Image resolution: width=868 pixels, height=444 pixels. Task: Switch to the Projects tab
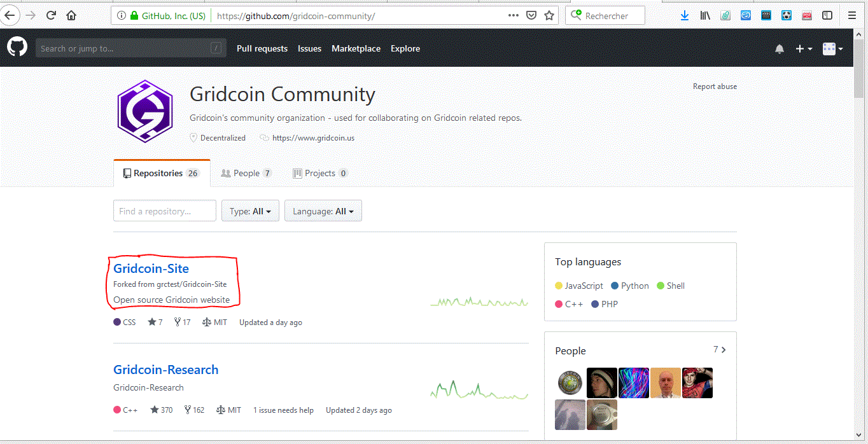pos(320,173)
